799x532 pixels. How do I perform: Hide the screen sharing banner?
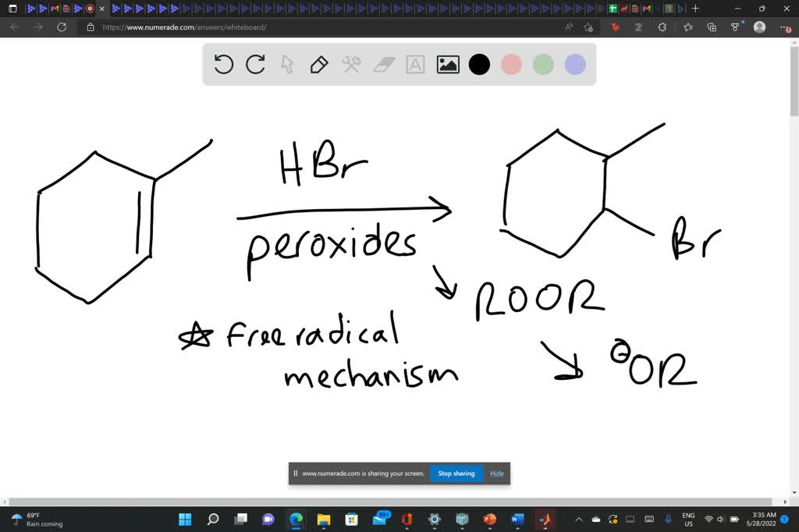tap(496, 473)
